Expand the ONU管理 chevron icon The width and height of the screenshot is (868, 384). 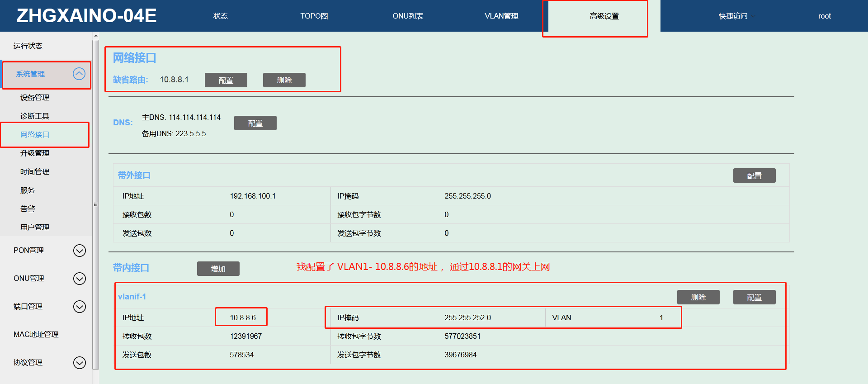(79, 279)
